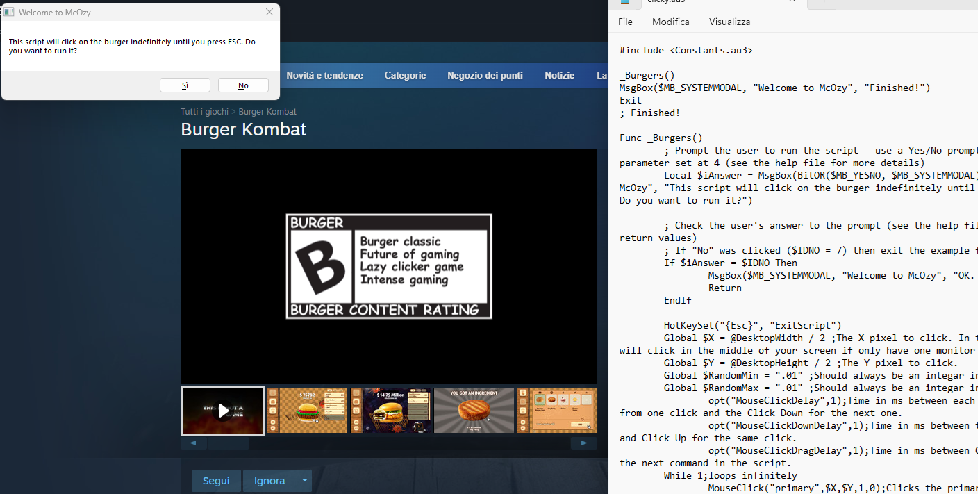The width and height of the screenshot is (980, 494).
Task: Click the Sì button in the McOzy dialog
Action: click(x=185, y=85)
